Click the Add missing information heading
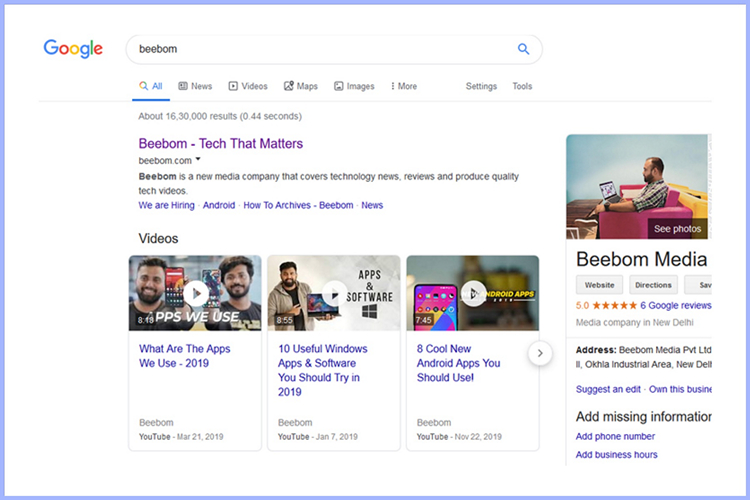Screen dimensions: 750x500 (x=643, y=417)
